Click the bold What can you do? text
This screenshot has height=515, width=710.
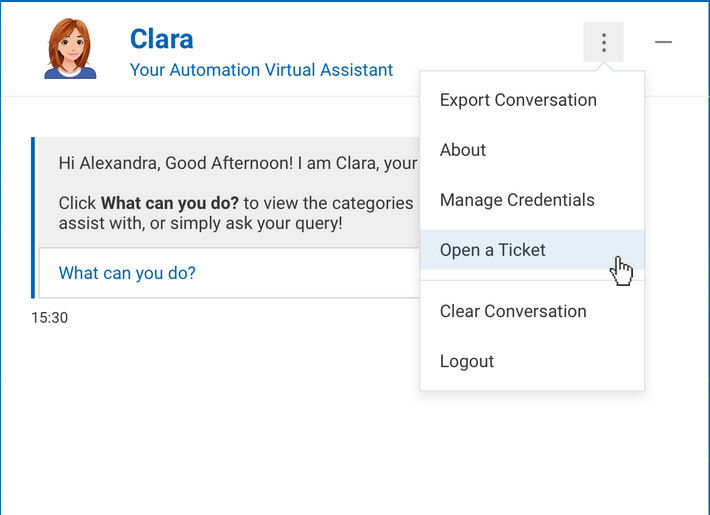170,203
